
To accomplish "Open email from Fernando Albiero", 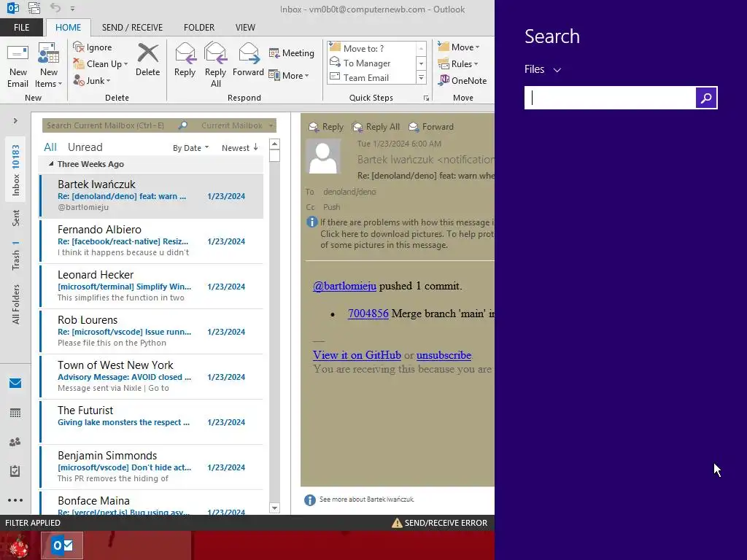I will (152, 241).
